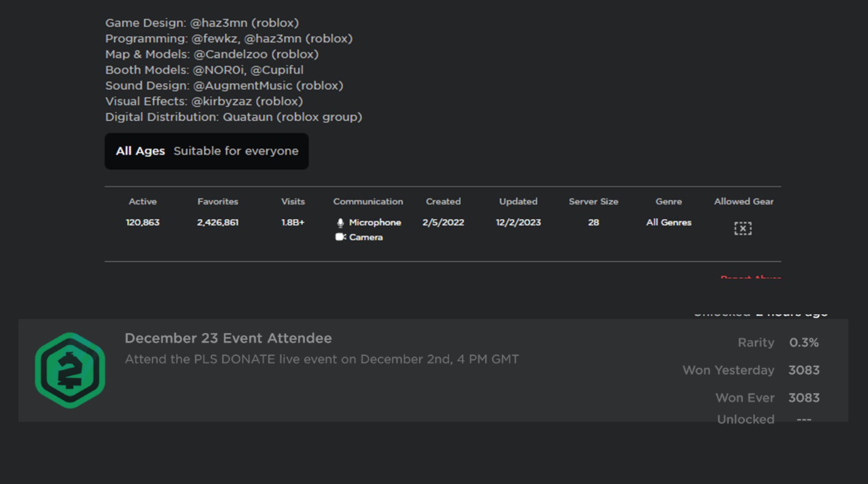Screen dimensions: 868x484
Task: Toggle the All Ages suitable for everyone badge
Action: [206, 151]
